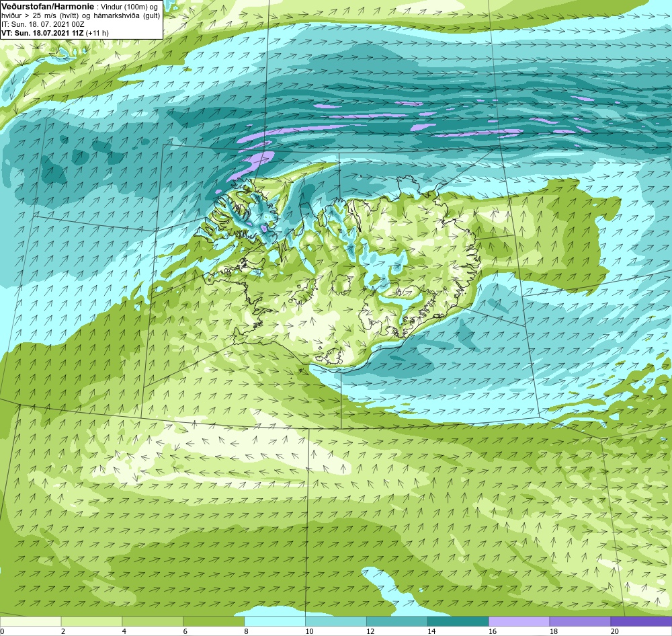Select the dark teal 14–16 legend swatch
Screen dimensions: 672x636
click(458, 621)
